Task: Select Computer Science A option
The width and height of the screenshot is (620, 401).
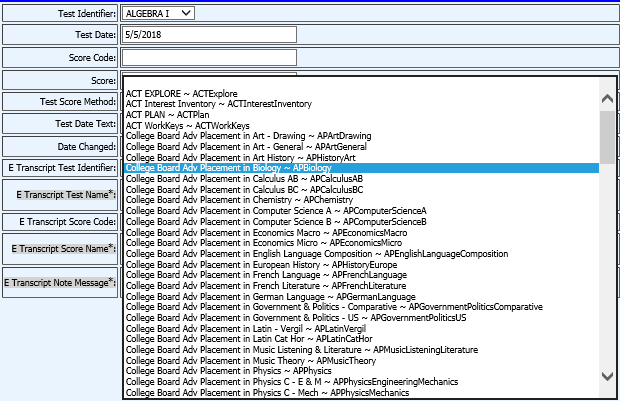Action: pyautogui.click(x=275, y=211)
